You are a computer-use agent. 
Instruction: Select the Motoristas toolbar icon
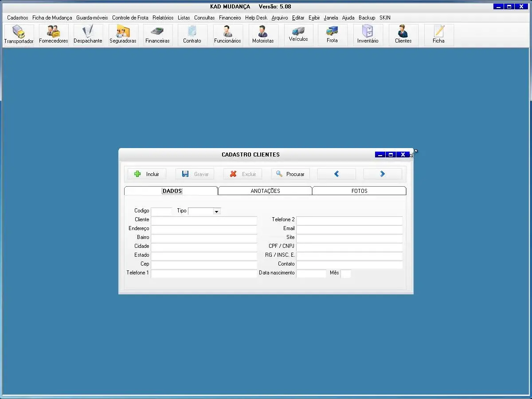263,35
